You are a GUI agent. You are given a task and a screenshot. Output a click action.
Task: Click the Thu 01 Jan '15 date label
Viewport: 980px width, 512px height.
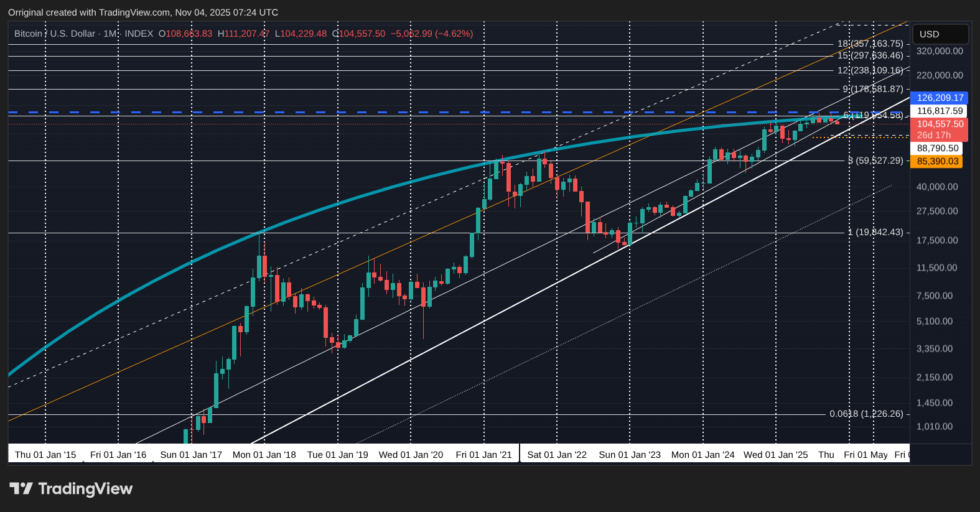pos(45,455)
